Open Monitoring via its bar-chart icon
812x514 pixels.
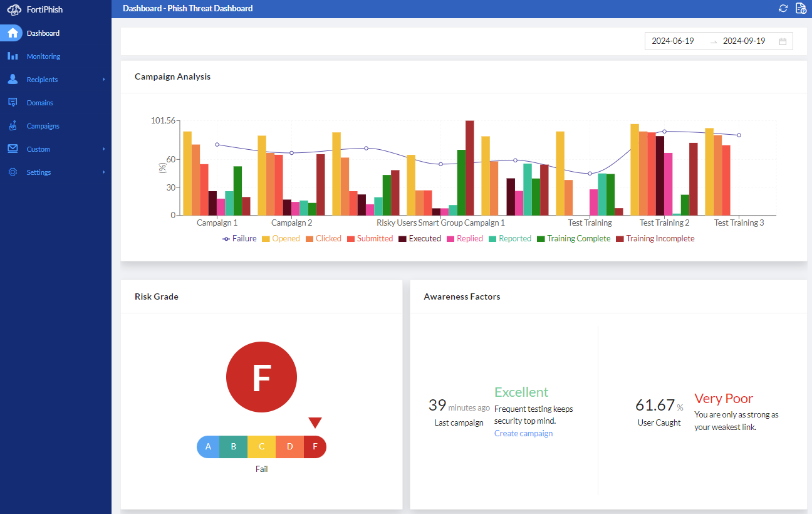pyautogui.click(x=13, y=56)
